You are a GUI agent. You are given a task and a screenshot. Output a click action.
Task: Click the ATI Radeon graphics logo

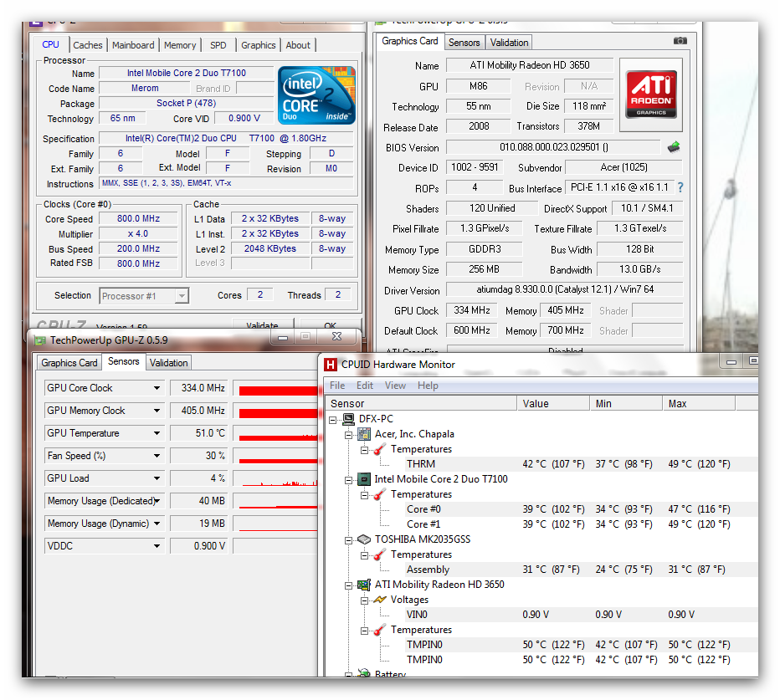(x=651, y=95)
